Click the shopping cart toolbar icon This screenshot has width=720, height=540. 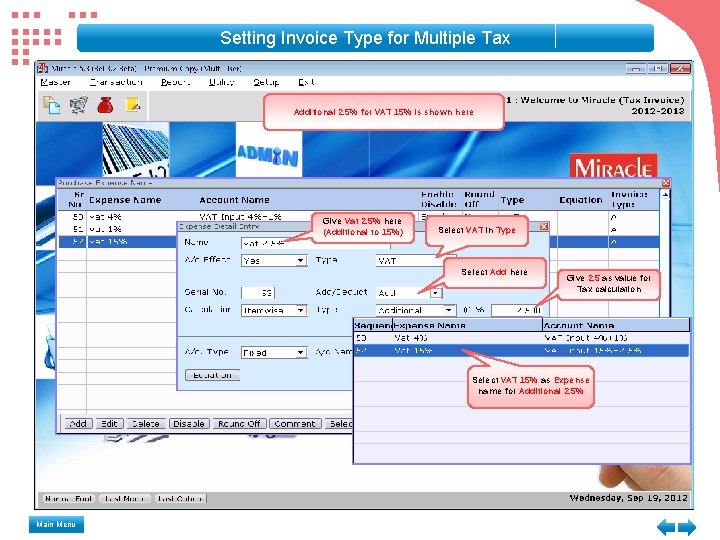[x=79, y=105]
